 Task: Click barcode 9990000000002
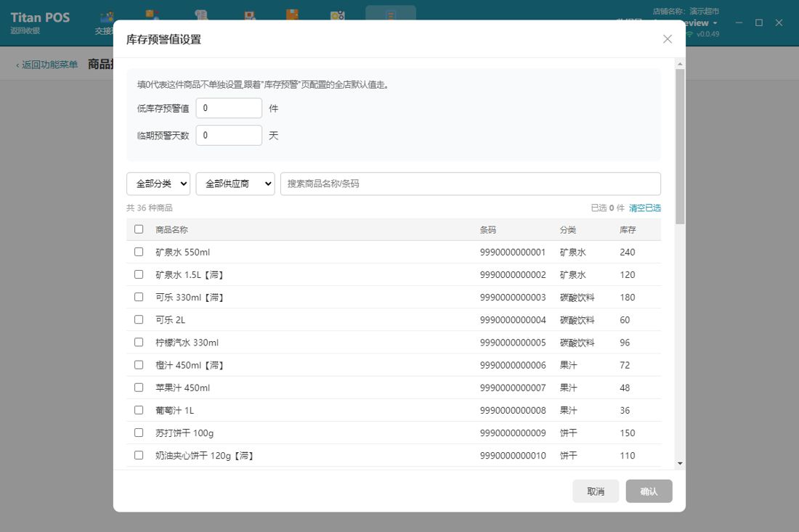click(513, 274)
